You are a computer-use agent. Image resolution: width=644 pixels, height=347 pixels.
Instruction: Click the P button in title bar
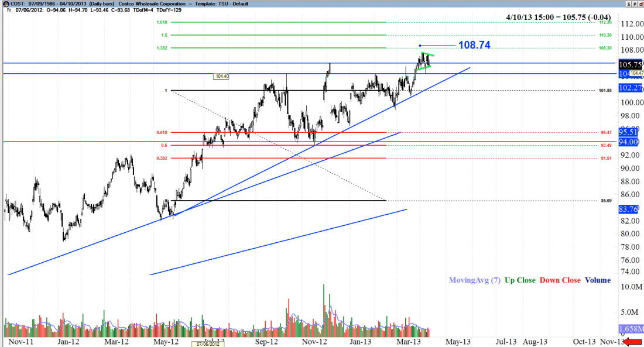point(633,4)
